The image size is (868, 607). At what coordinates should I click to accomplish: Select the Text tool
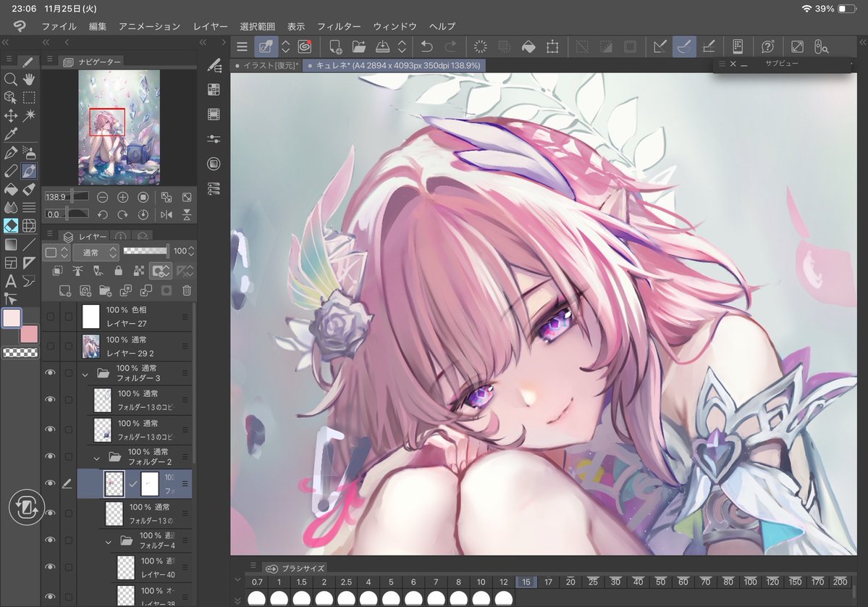pos(11,281)
